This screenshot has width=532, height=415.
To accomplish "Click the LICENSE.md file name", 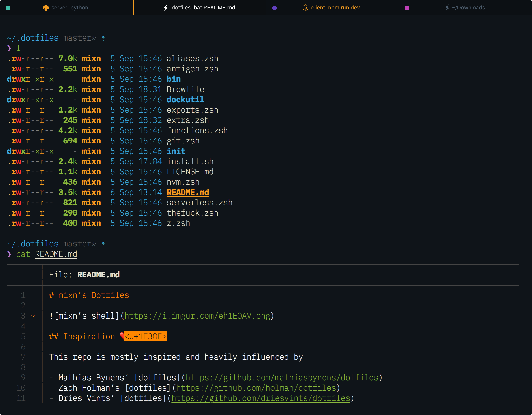I will [x=190, y=172].
